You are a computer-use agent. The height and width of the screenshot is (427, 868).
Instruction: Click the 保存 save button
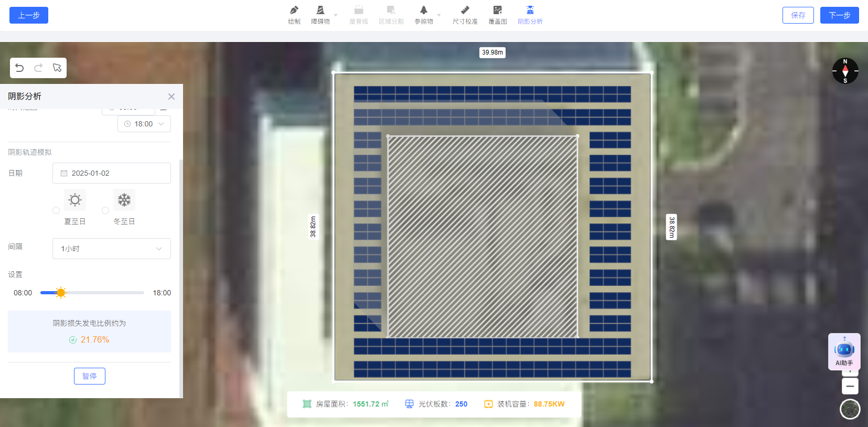[798, 15]
